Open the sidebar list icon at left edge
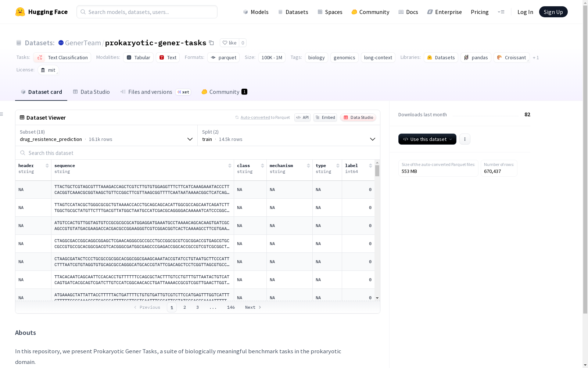This screenshot has width=588, height=368. [x=1, y=114]
